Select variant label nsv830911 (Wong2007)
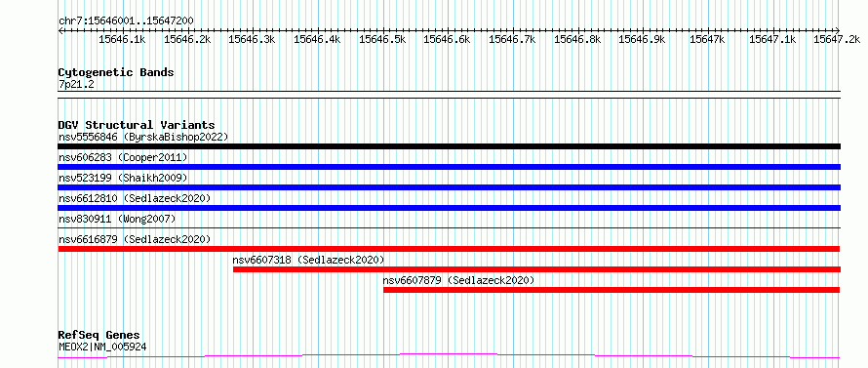868x368 pixels. point(117,219)
